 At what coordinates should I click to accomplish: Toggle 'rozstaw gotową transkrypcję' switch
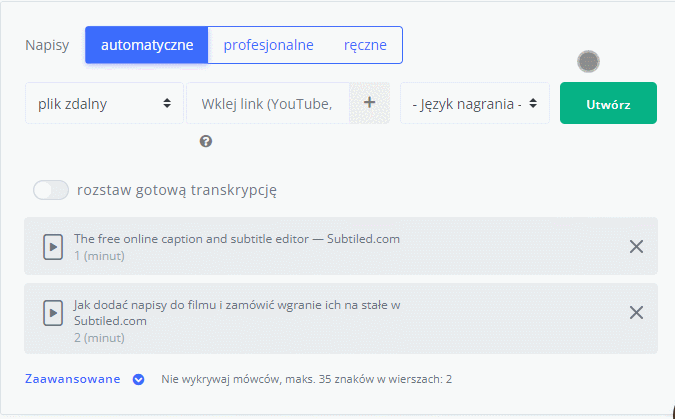51,190
